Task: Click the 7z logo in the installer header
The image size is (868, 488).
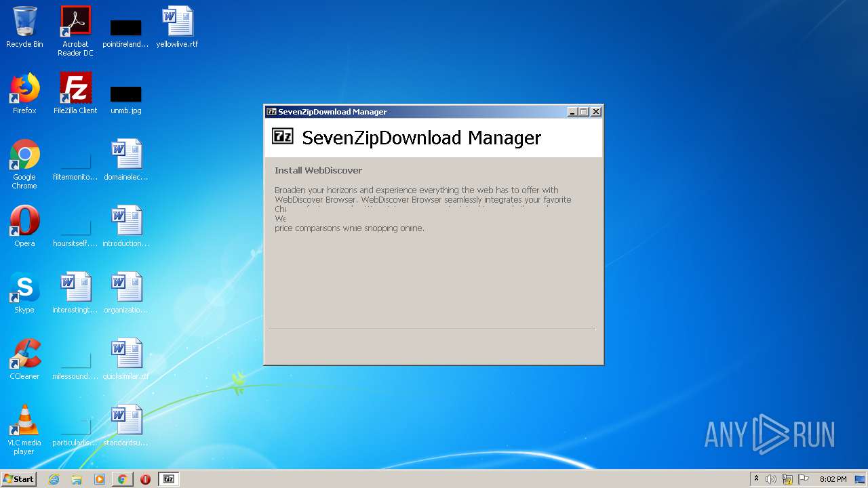Action: (283, 136)
